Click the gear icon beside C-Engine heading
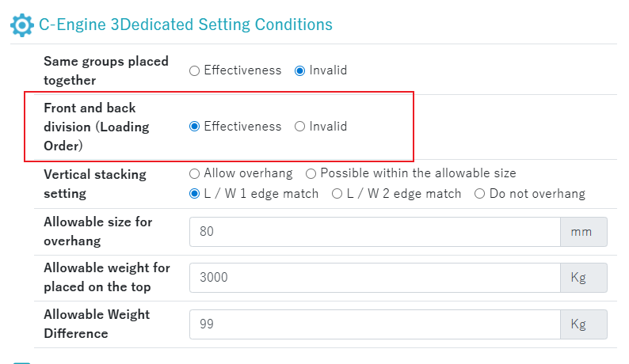 click(x=22, y=25)
